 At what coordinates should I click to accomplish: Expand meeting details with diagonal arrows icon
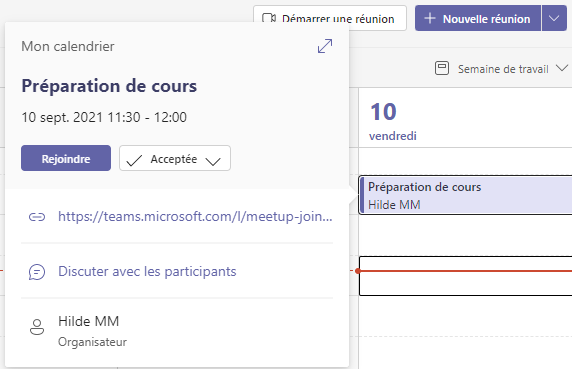point(325,46)
